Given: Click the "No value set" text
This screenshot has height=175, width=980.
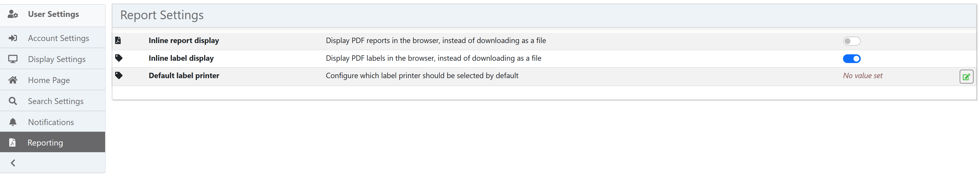Looking at the screenshot, I should tap(863, 76).
